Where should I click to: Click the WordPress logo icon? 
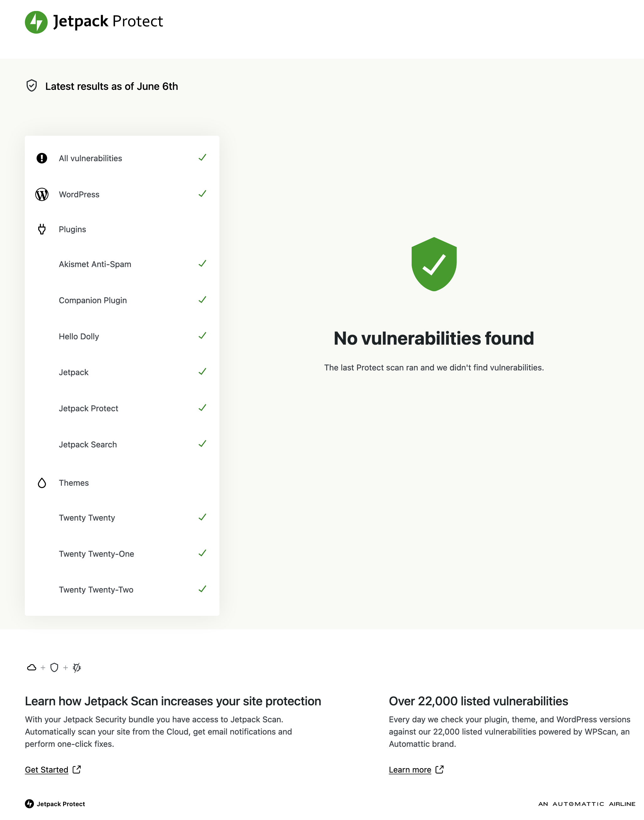(x=42, y=194)
